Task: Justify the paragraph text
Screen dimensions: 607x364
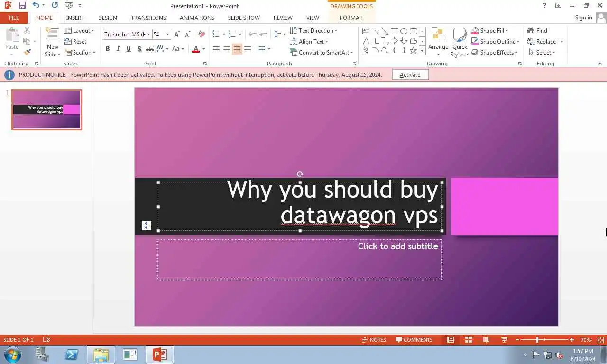Action: pyautogui.click(x=248, y=49)
